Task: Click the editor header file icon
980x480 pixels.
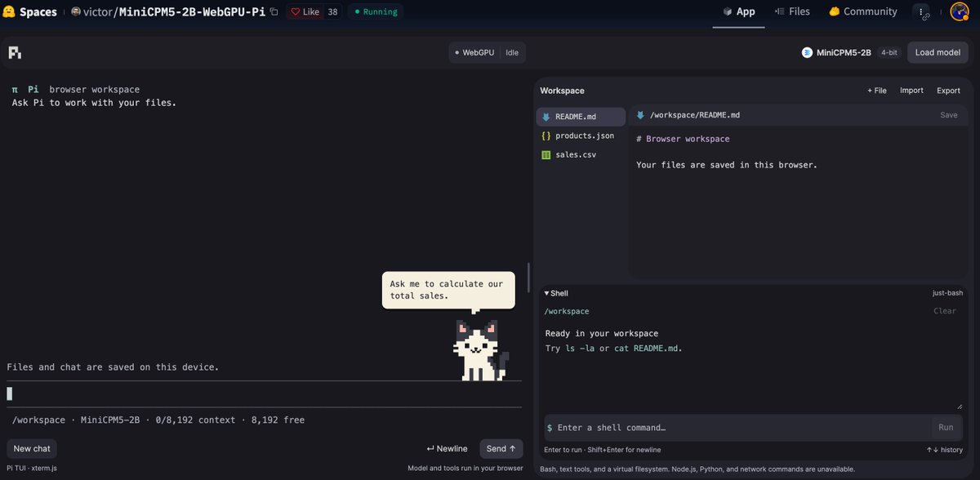Action: click(641, 115)
